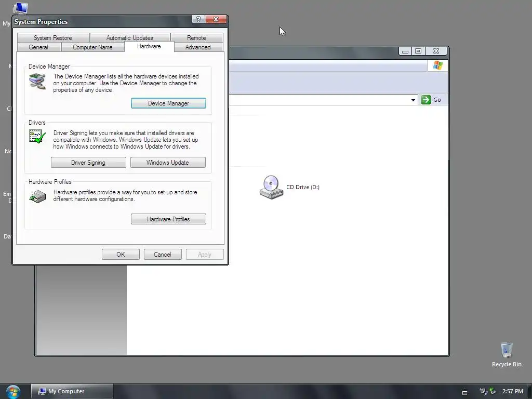Click the safely remove hardware tray icon
The image size is (532, 399).
point(493,391)
